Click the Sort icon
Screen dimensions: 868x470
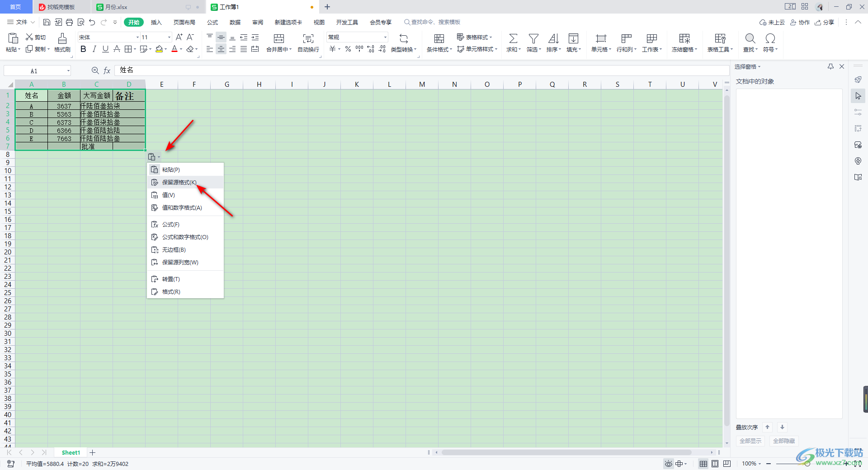click(553, 38)
